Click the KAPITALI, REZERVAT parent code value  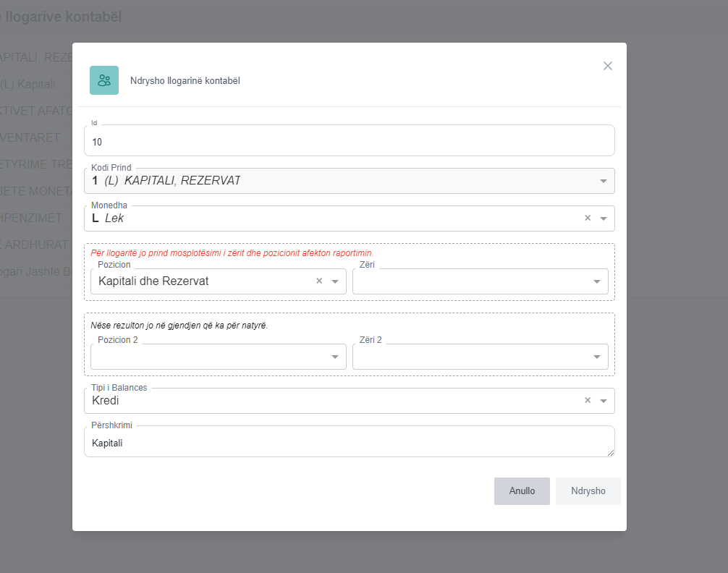(182, 181)
